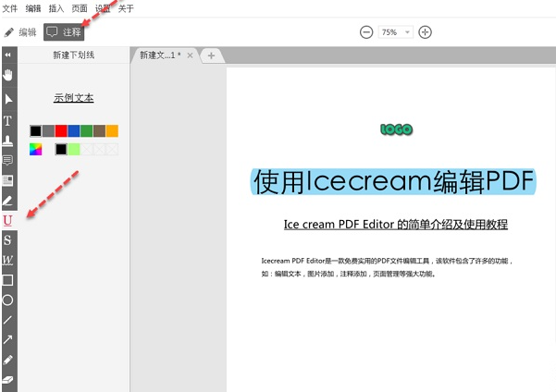Viewport: 556px width, 392px height.
Task: Select the Eraser tool
Action: pyautogui.click(x=7, y=380)
